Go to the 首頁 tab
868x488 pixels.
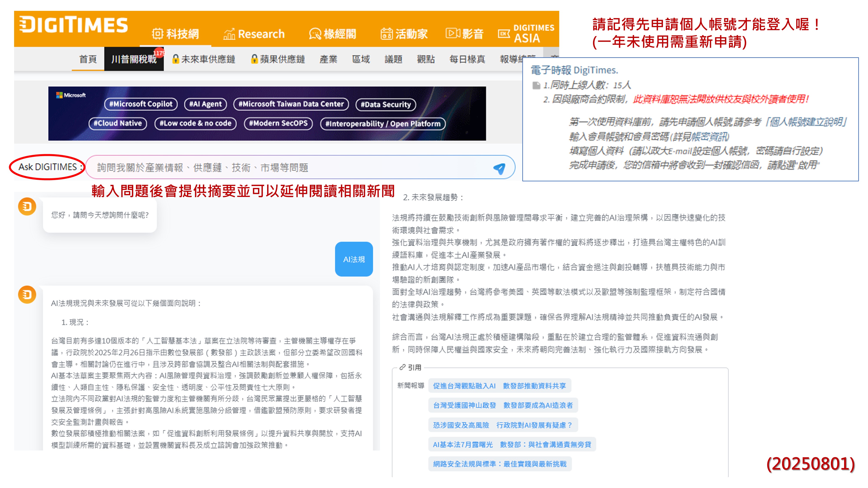pyautogui.click(x=88, y=60)
